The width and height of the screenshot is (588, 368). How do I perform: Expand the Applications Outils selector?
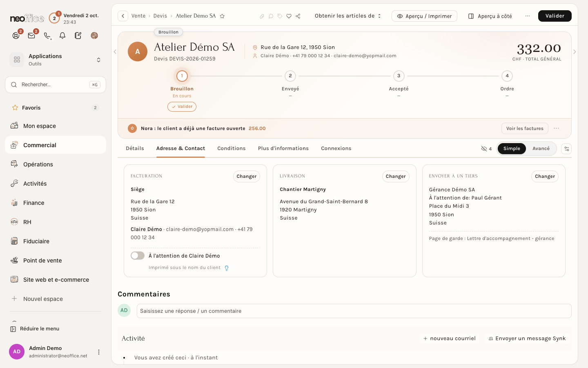tap(56, 60)
